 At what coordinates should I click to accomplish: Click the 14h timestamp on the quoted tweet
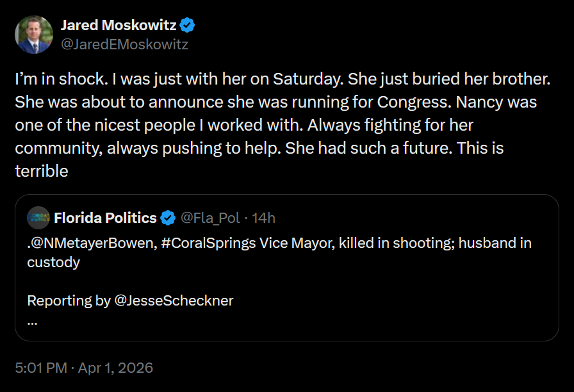click(x=264, y=218)
